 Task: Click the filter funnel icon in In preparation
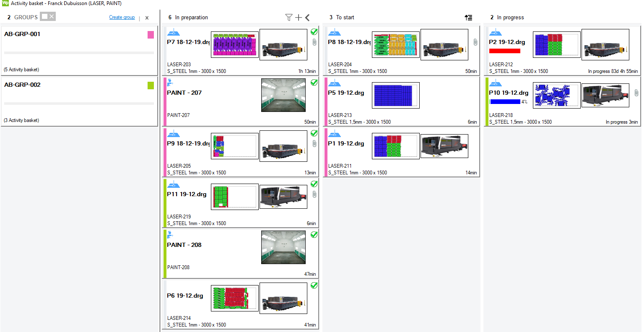tap(288, 17)
